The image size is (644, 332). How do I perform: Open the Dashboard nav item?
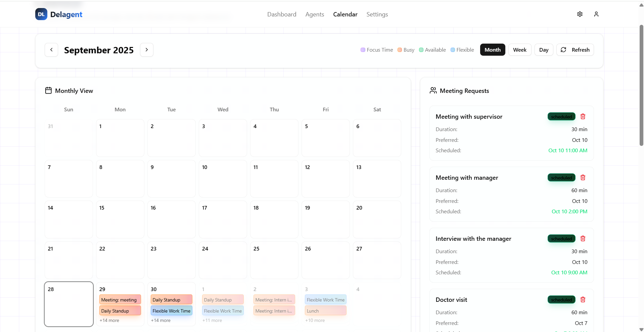282,14
